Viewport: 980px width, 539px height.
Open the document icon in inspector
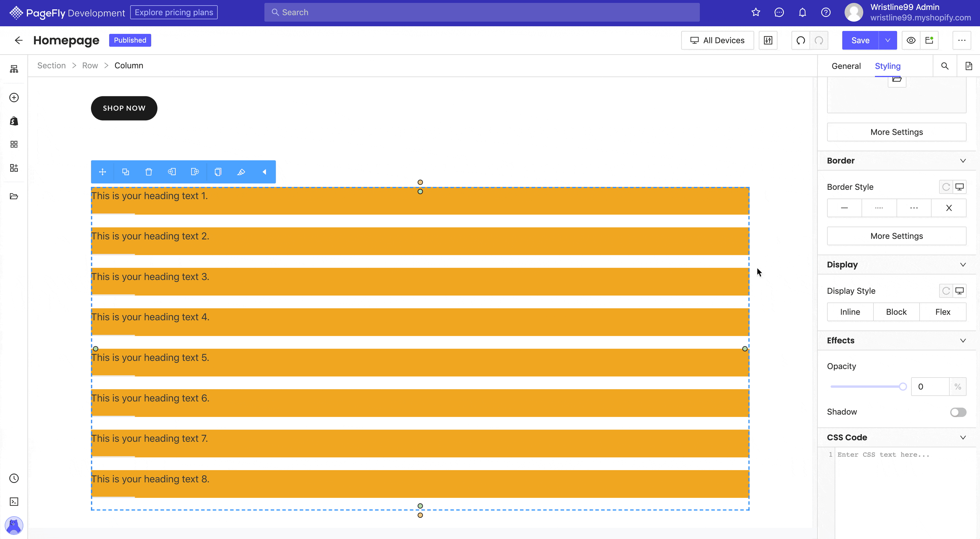pos(969,66)
